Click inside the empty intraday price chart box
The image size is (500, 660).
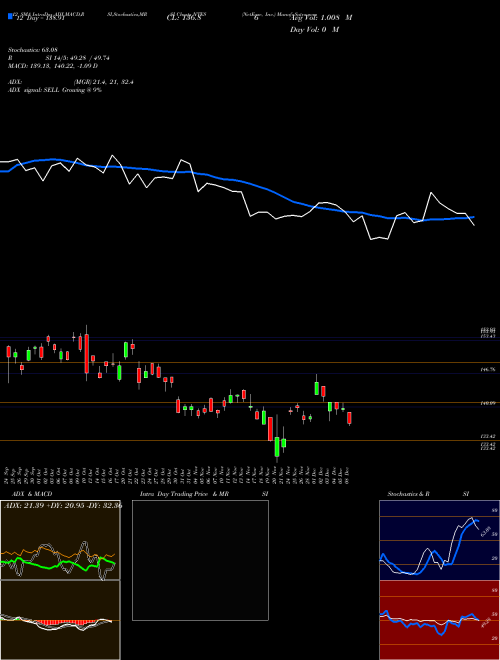point(200,560)
